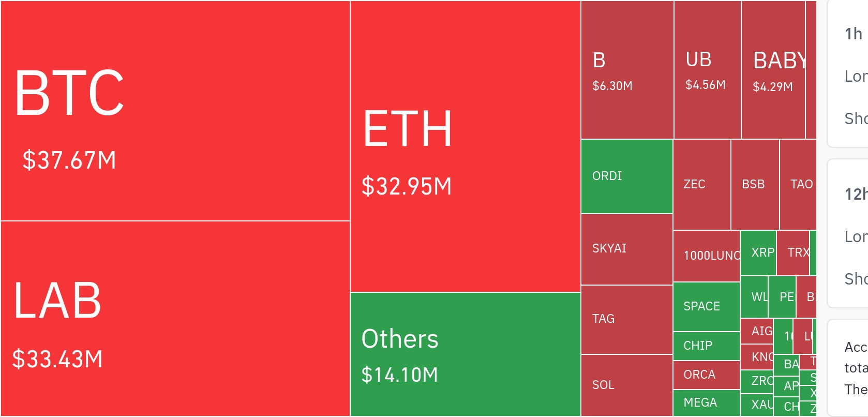The image size is (868, 417).
Task: Click the BTC $37.67M heatmap tile
Action: 175,111
